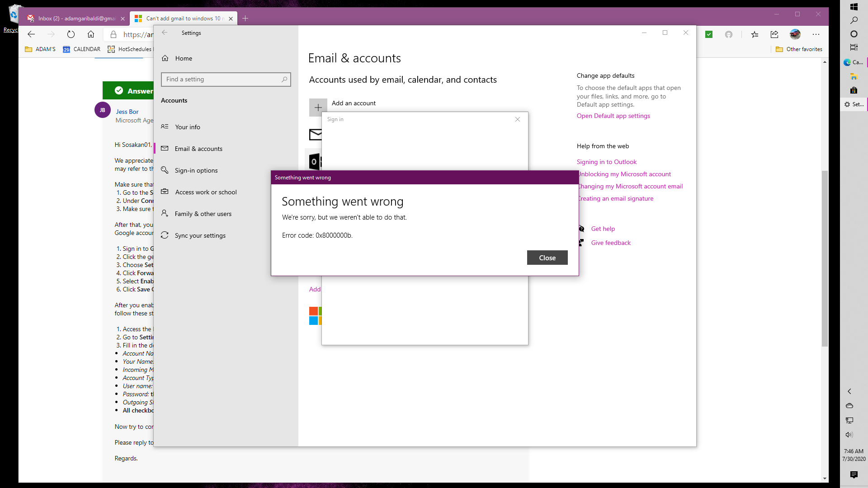The height and width of the screenshot is (488, 868).
Task: Open the ADAM'S favorites folder
Action: coord(40,49)
